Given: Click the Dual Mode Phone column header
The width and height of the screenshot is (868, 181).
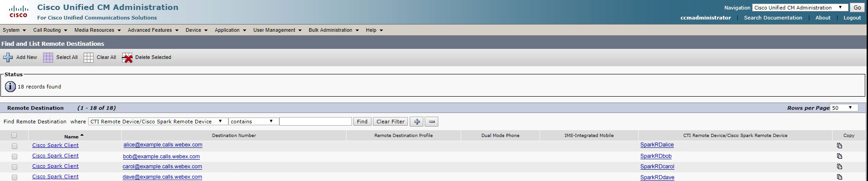Looking at the screenshot, I should coord(500,136).
